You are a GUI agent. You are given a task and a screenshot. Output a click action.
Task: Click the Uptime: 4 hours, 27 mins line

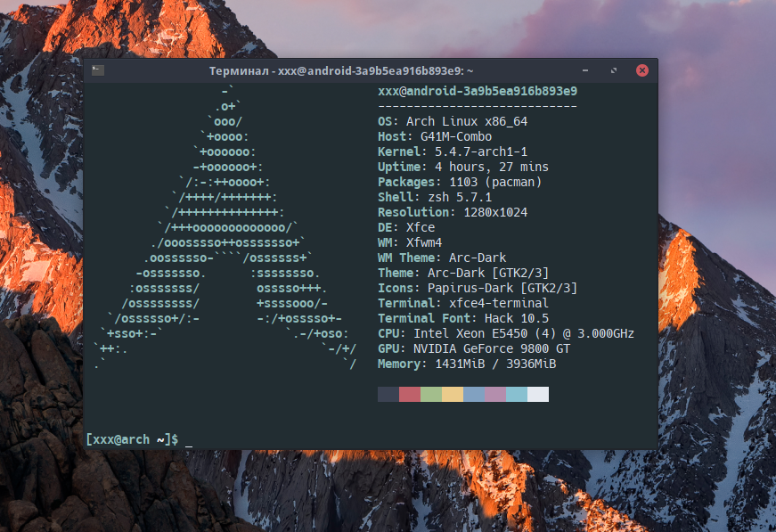[463, 167]
